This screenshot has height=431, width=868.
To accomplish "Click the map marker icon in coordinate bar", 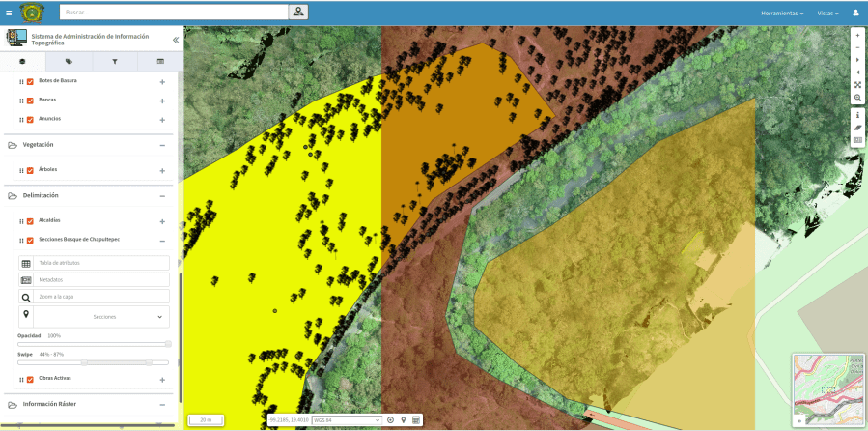I will click(404, 420).
